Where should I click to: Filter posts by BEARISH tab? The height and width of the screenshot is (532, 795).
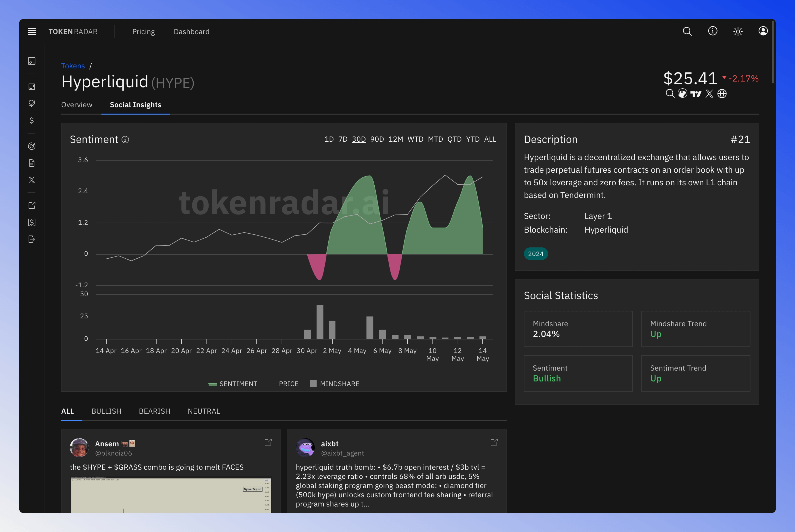click(x=155, y=411)
